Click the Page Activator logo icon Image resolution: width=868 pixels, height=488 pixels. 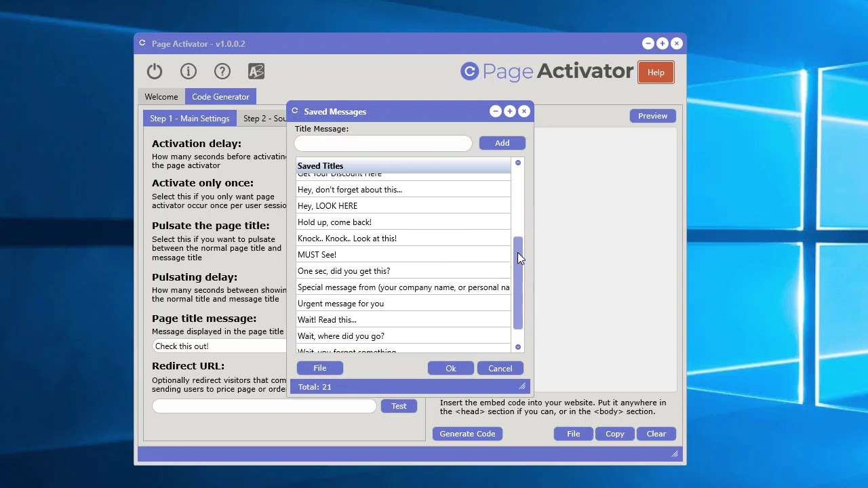469,71
